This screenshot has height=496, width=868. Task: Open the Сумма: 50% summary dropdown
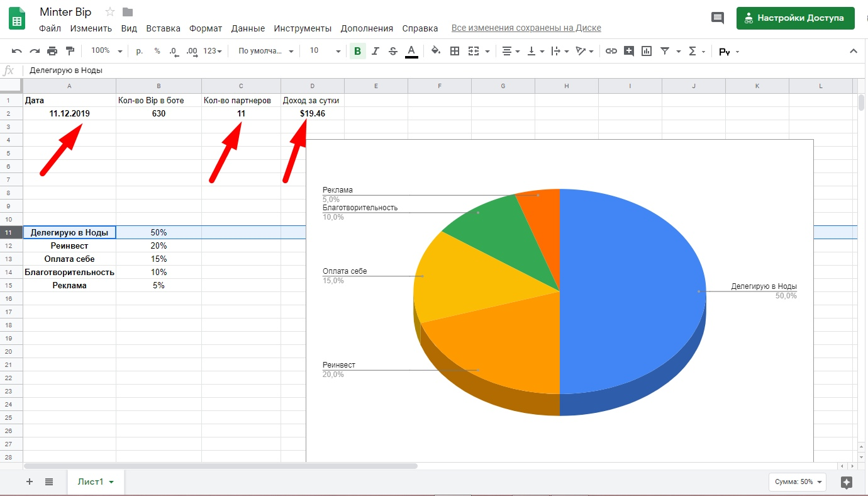[x=799, y=482]
